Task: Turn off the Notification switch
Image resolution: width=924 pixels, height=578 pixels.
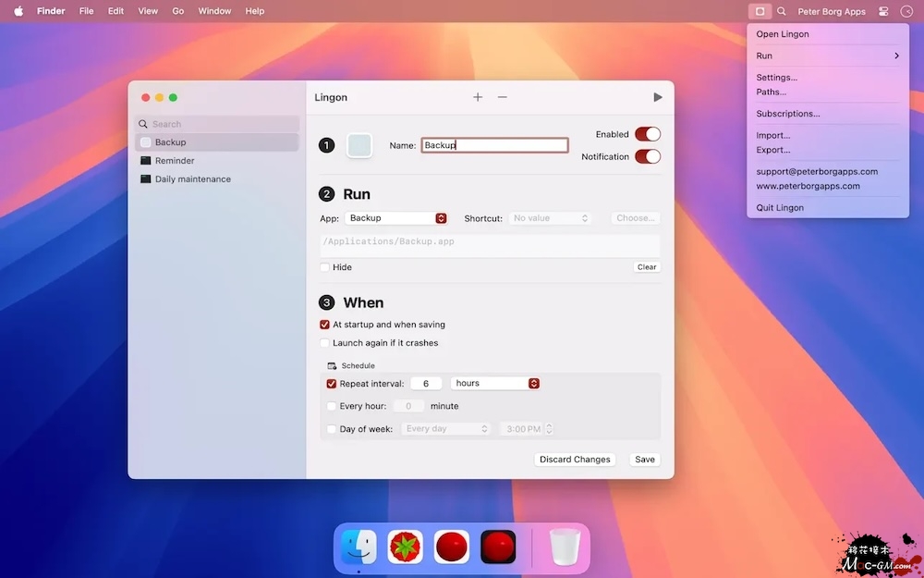Action: (647, 156)
